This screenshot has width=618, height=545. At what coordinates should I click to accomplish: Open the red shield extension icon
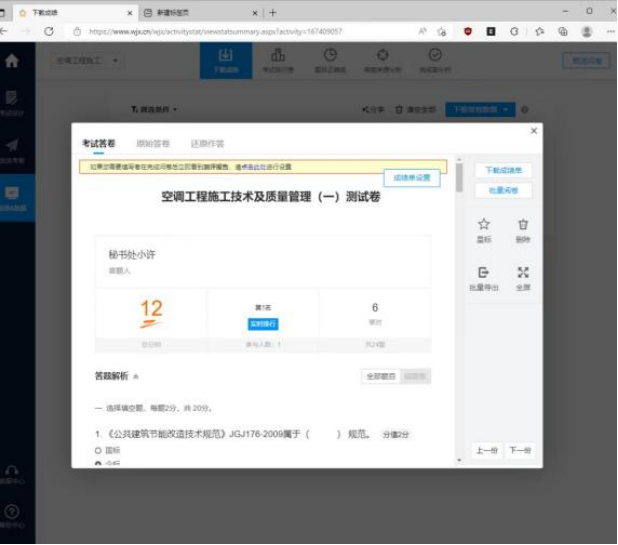[468, 32]
